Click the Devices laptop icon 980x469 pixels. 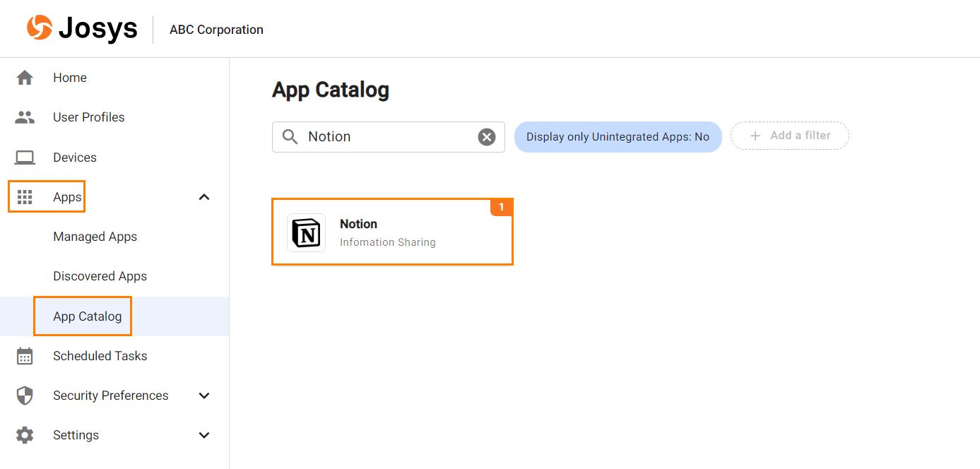coord(25,158)
